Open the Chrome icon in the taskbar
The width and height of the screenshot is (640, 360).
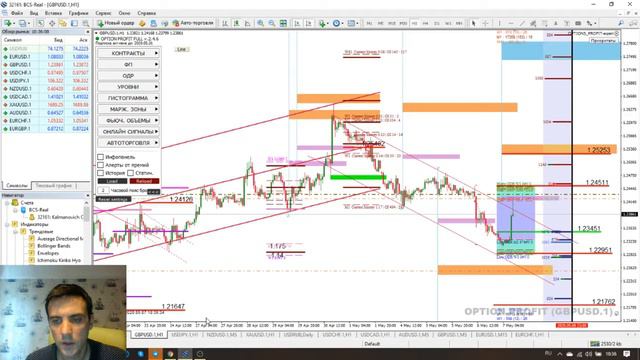tap(170, 354)
